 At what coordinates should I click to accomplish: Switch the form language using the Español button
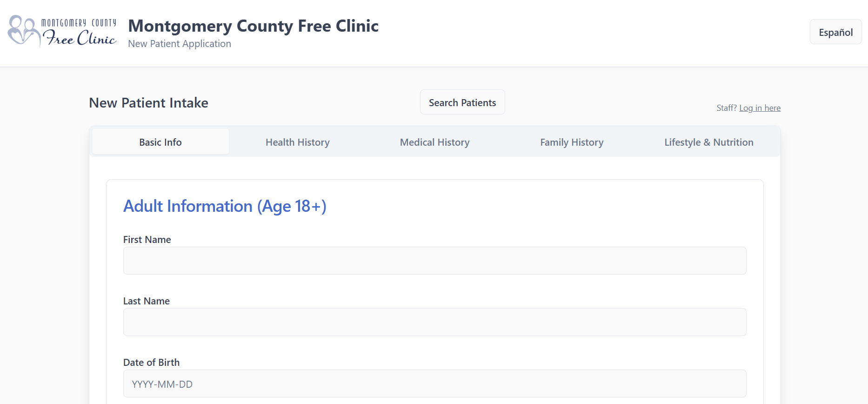tap(835, 32)
